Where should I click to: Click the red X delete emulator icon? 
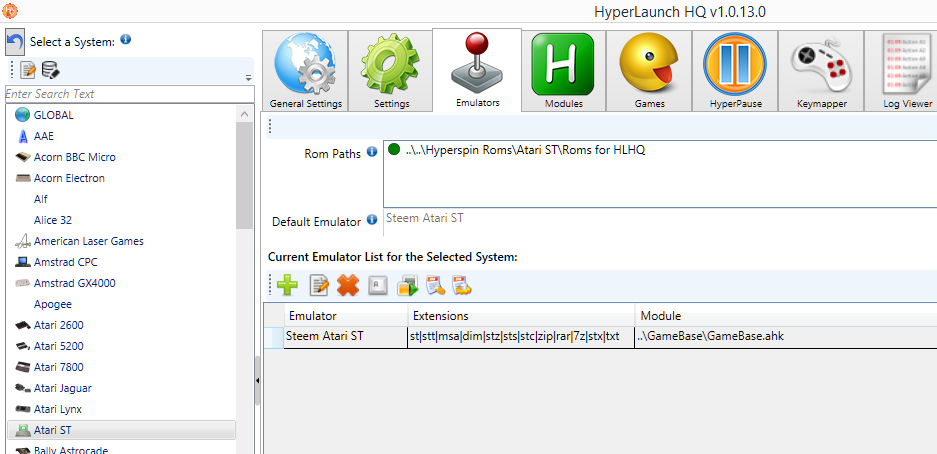(x=348, y=286)
